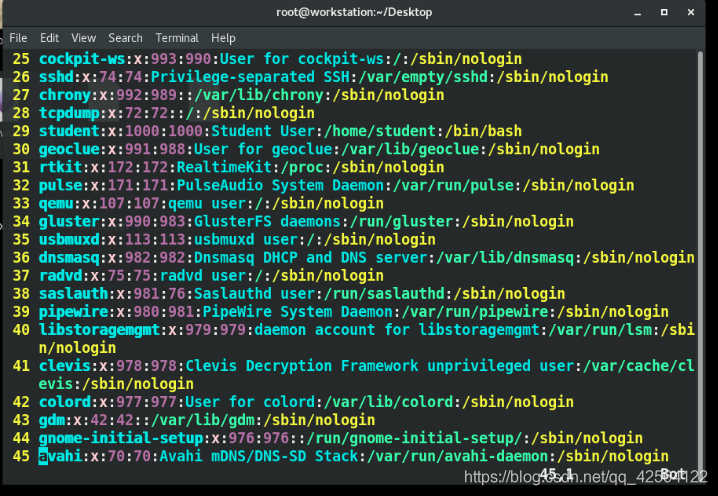This screenshot has height=496, width=718.
Task: Click '/var/lib/dnsmasq' path
Action: (505, 258)
